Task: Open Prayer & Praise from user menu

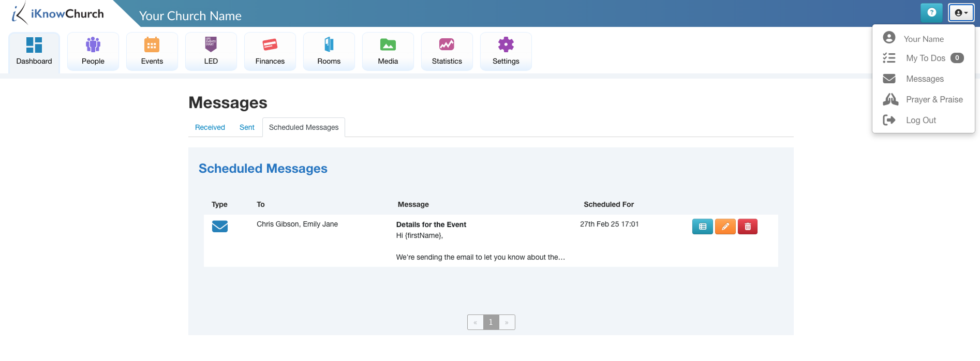Action: (934, 99)
